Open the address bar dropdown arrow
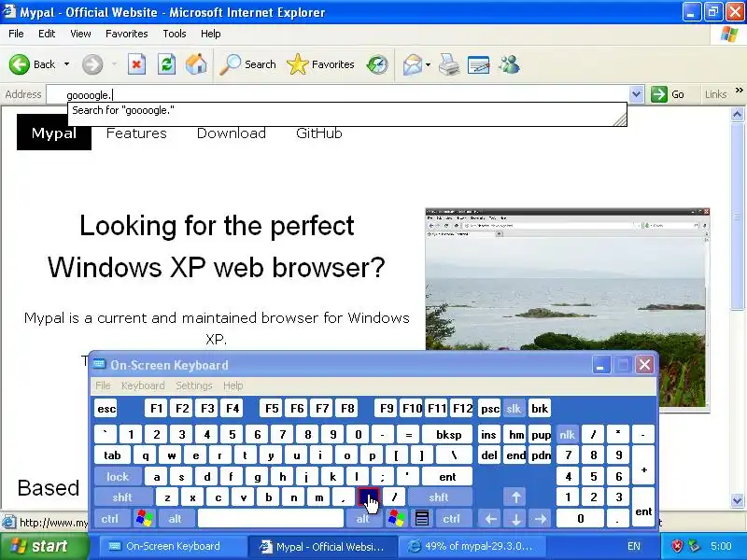 pyautogui.click(x=636, y=94)
